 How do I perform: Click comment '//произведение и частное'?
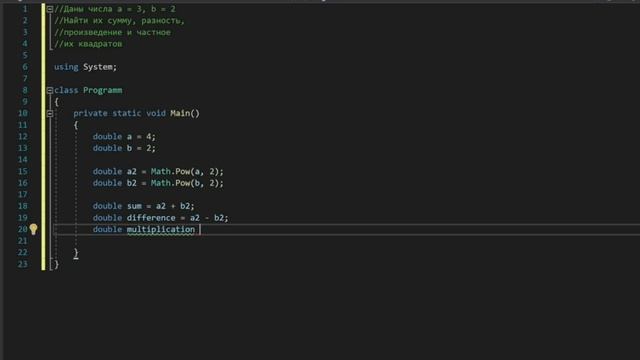(x=113, y=32)
